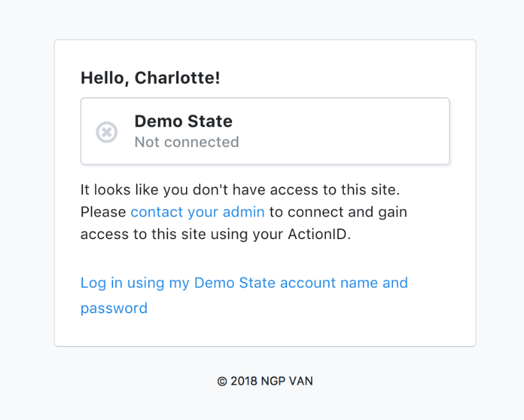Log in using Demo State account credentials
Image resolution: width=524 pixels, height=420 pixels.
243,283
